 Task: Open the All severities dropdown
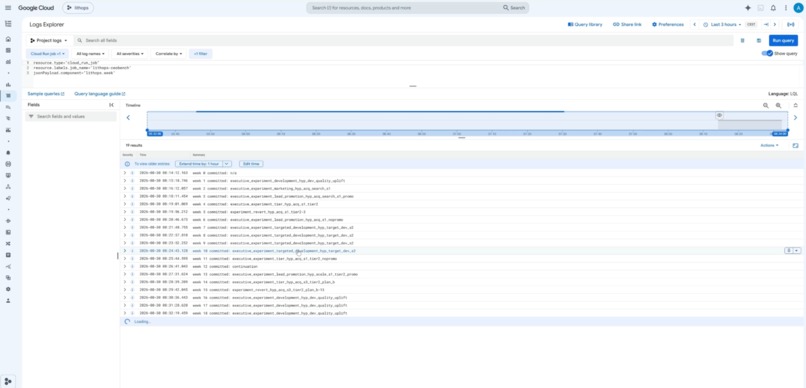pyautogui.click(x=130, y=53)
